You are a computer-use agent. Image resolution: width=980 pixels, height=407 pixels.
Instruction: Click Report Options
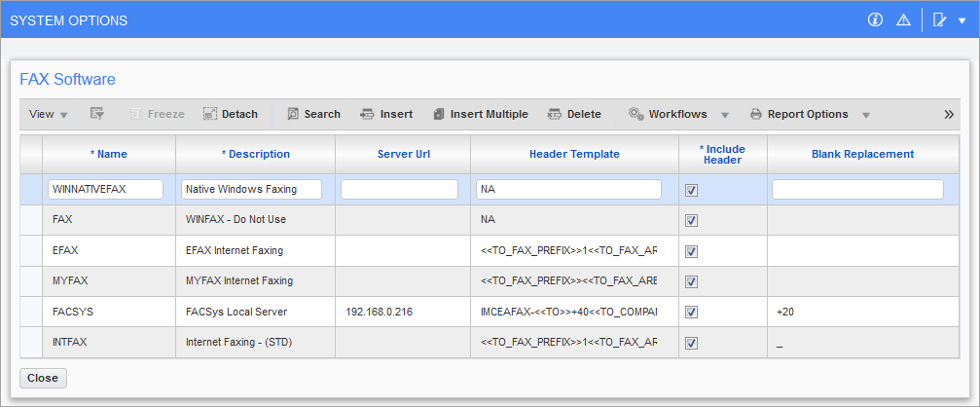point(799,114)
